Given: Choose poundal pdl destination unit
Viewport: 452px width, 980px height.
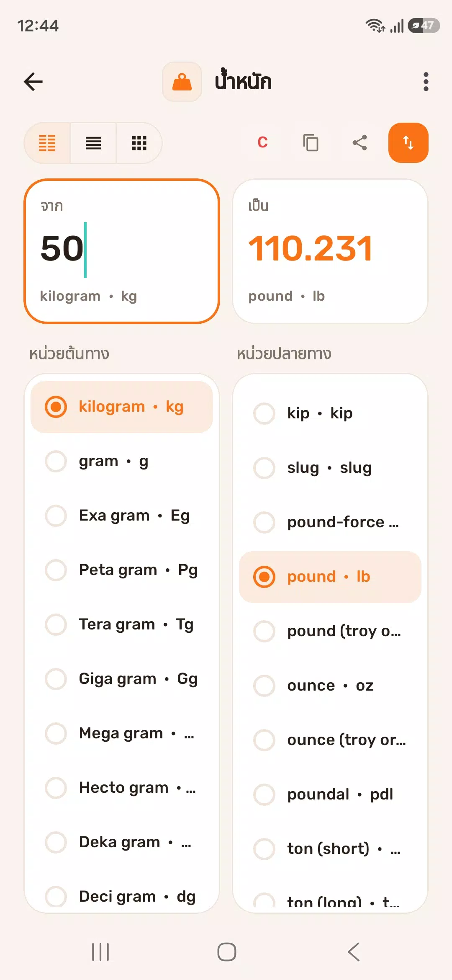Looking at the screenshot, I should pos(330,794).
